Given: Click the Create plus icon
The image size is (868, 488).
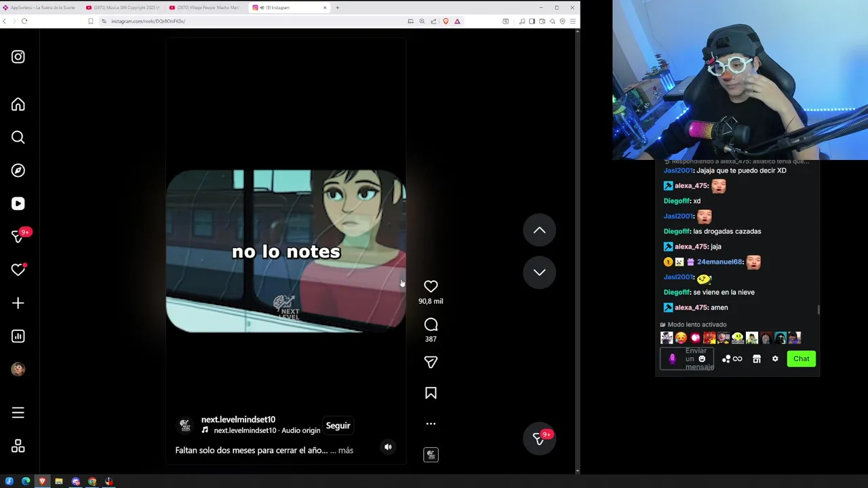Looking at the screenshot, I should [18, 303].
